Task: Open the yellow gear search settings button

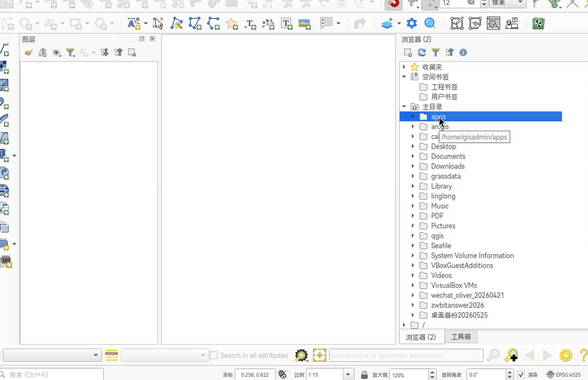Action: 566,355
